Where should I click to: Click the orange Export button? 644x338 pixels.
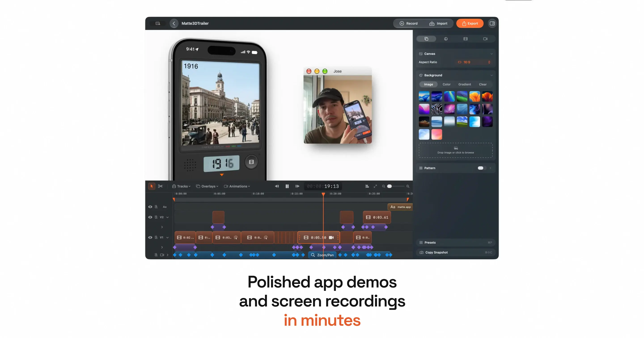(x=470, y=23)
